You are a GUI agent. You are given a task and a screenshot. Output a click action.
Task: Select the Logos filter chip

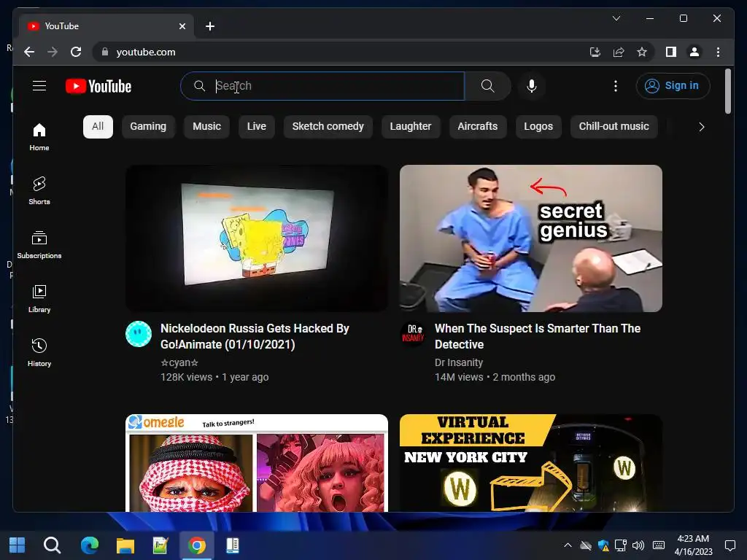pyautogui.click(x=538, y=127)
